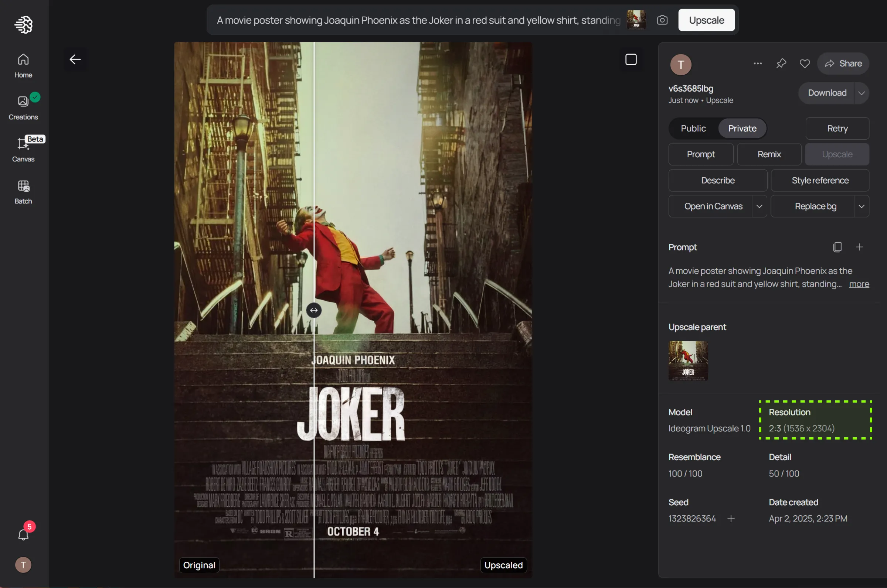Screen dimensions: 887x588
Task: Expand Replace bg dropdown arrow
Action: coord(861,206)
